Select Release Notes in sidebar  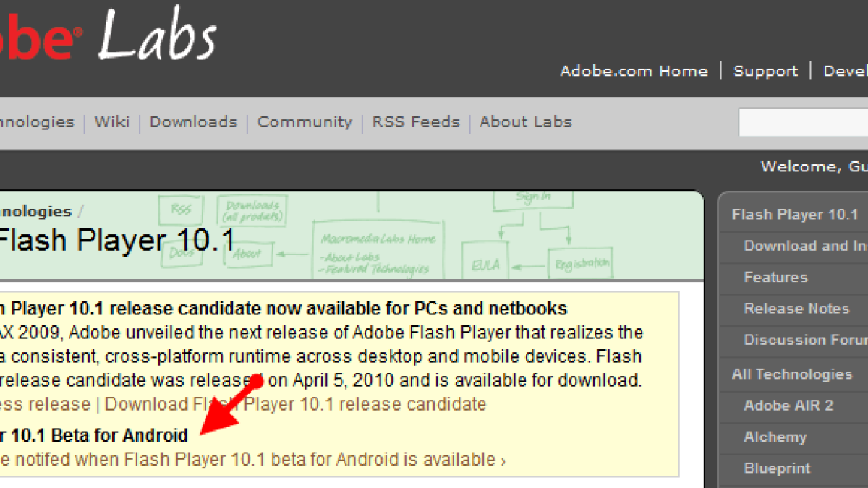(x=796, y=309)
